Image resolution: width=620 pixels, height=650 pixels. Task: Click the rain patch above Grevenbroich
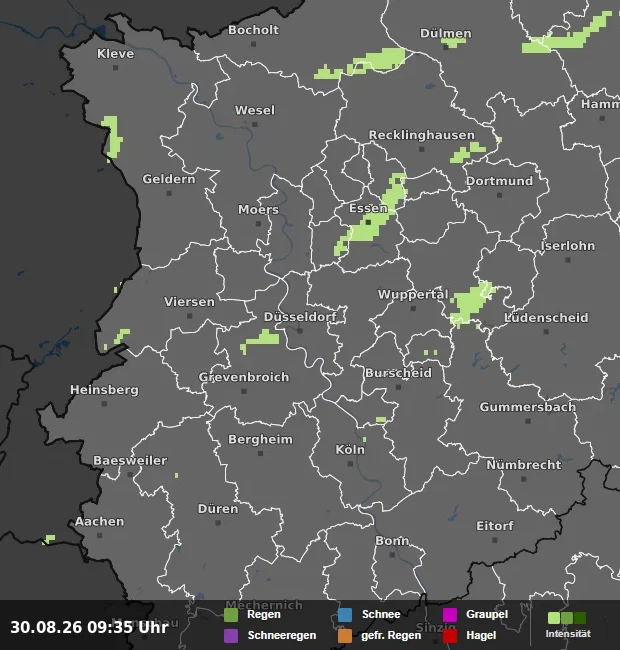260,341
